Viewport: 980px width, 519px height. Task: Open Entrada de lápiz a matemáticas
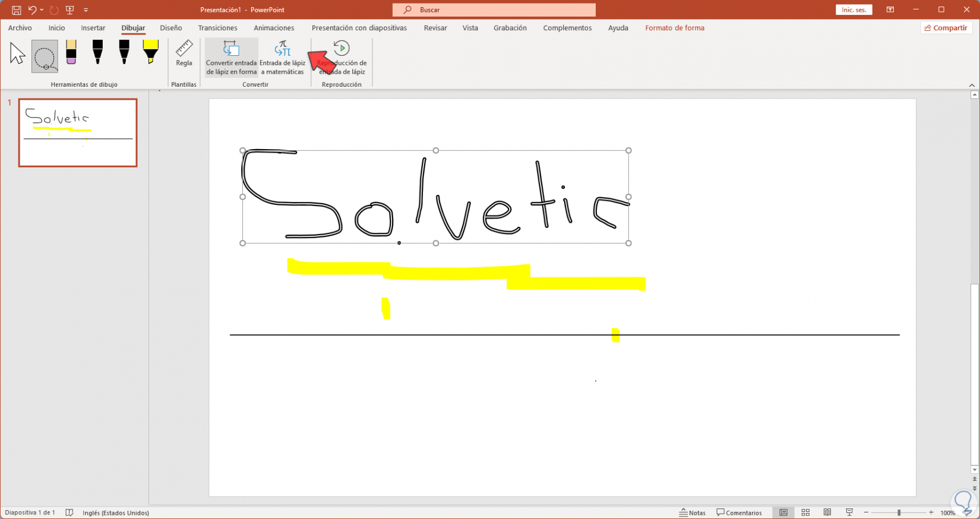283,58
